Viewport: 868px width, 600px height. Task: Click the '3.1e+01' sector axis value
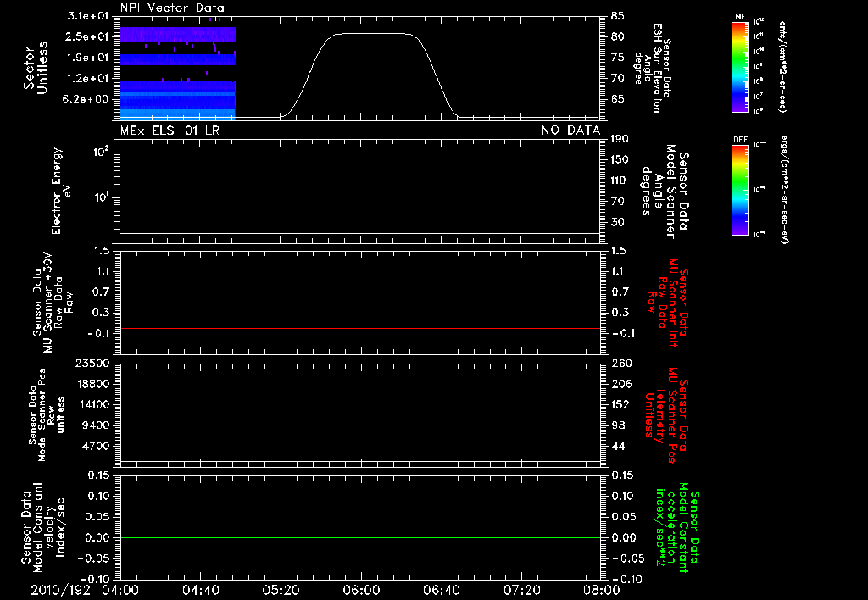pyautogui.click(x=87, y=16)
